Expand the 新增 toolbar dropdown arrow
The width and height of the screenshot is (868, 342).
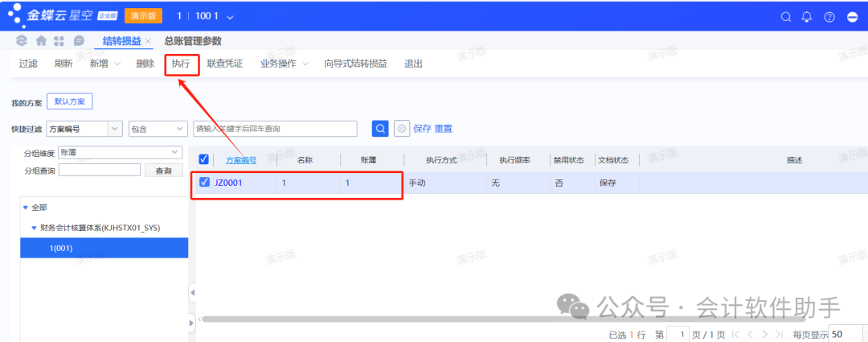[x=117, y=64]
